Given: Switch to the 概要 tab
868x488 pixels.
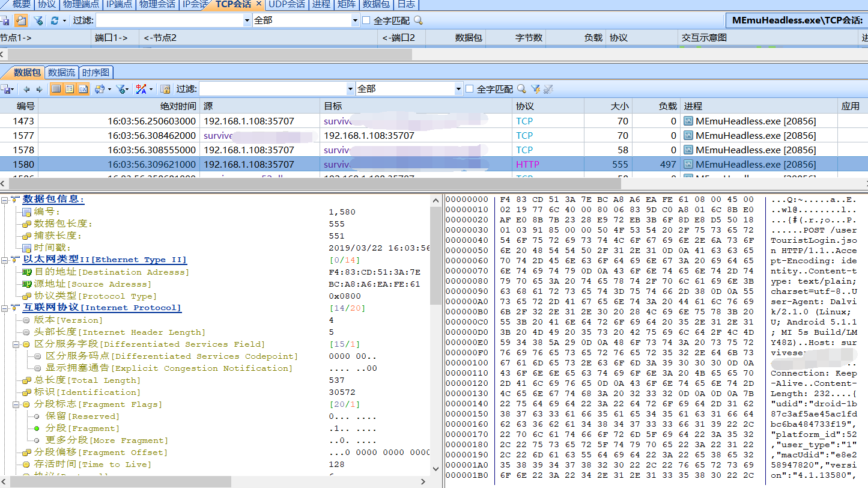Looking at the screenshot, I should tap(22, 4).
